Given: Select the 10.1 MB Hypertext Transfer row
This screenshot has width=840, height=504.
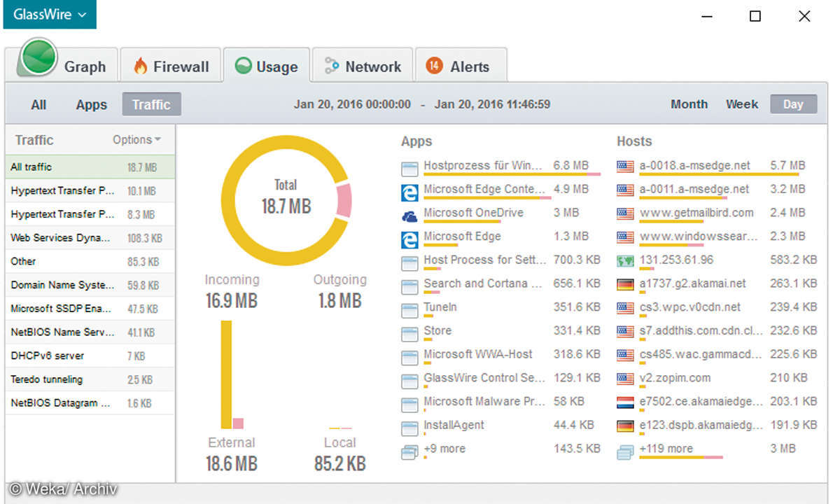Looking at the screenshot, I should [x=90, y=190].
